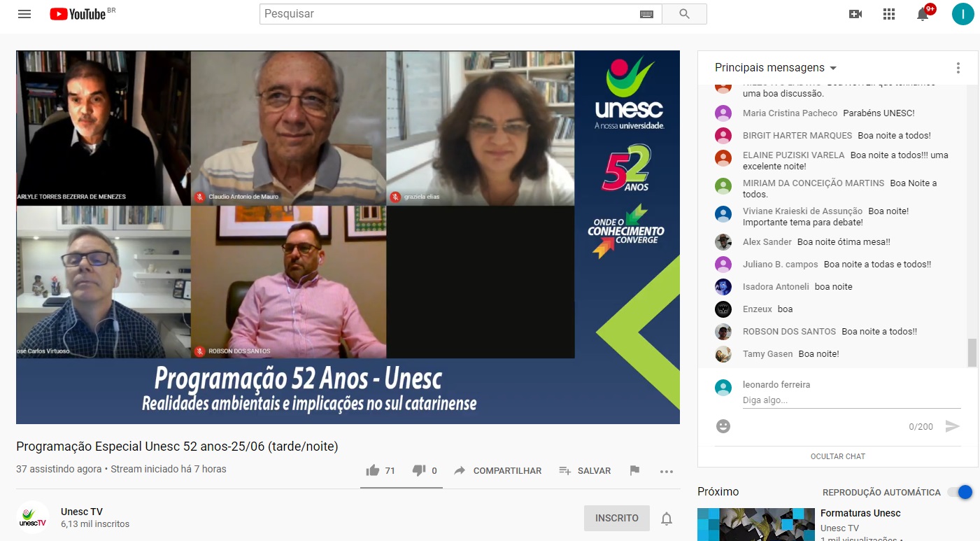Click Juliano B. campos chat name
Viewport: 980px width, 541px height.
pyautogui.click(x=780, y=265)
